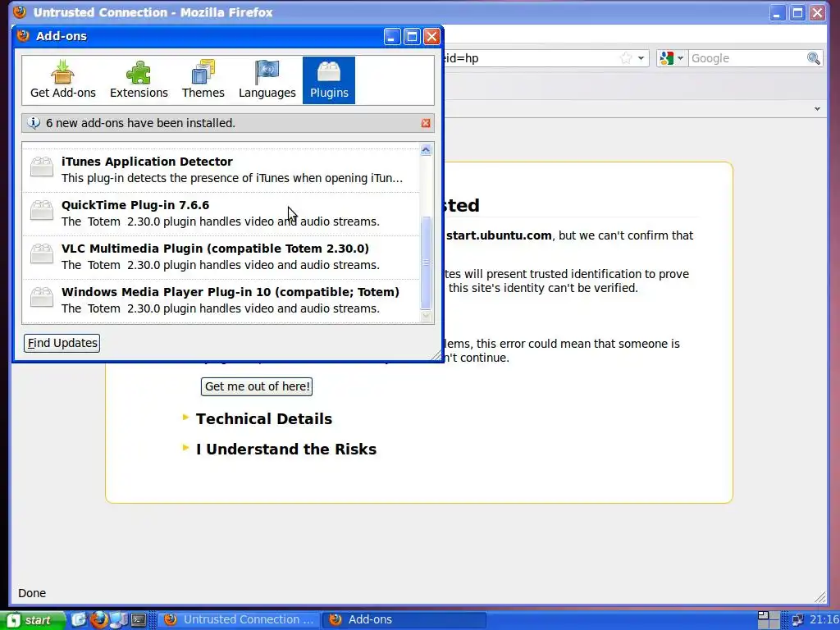The height and width of the screenshot is (630, 840).
Task: Click the taskbar clock
Action: (x=824, y=620)
